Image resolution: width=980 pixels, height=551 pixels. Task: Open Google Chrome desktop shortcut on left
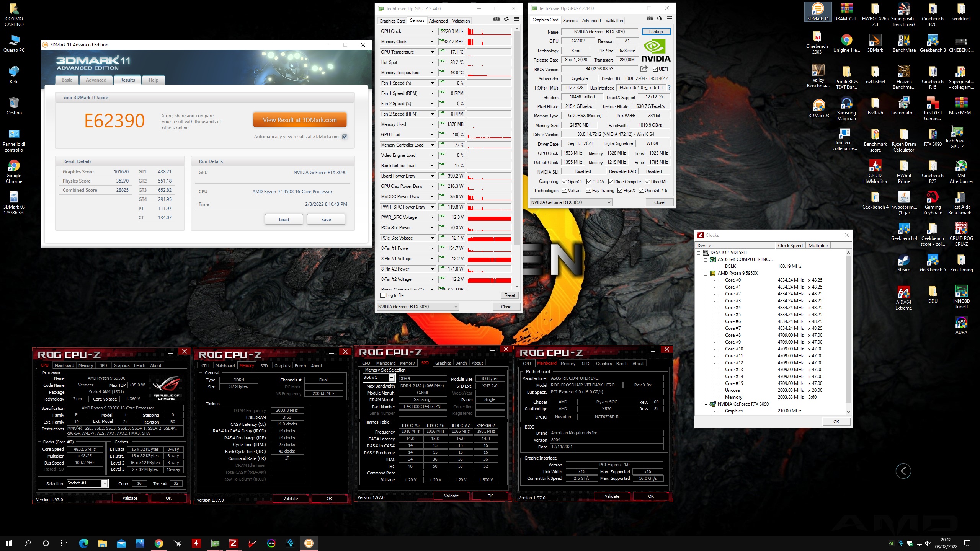[x=14, y=172]
